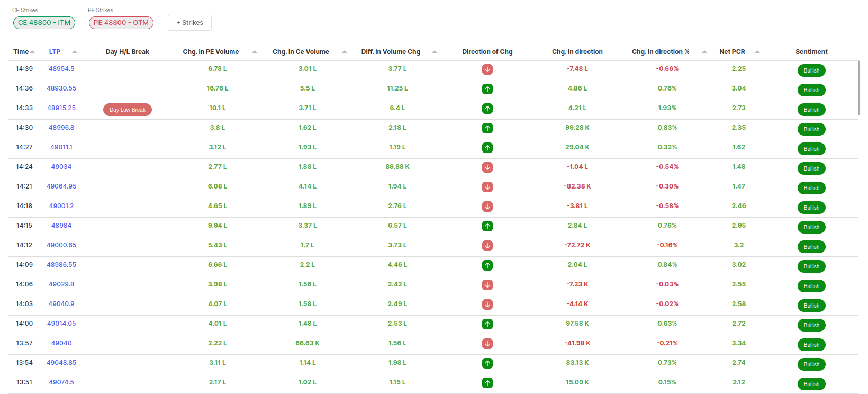Add strikes with the + Strikes button
The image size is (868, 394).
pyautogui.click(x=189, y=23)
